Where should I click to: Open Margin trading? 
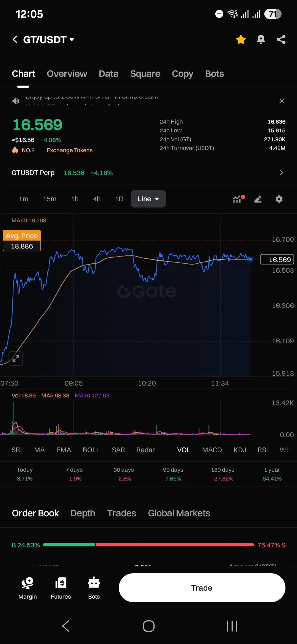pyautogui.click(x=28, y=588)
